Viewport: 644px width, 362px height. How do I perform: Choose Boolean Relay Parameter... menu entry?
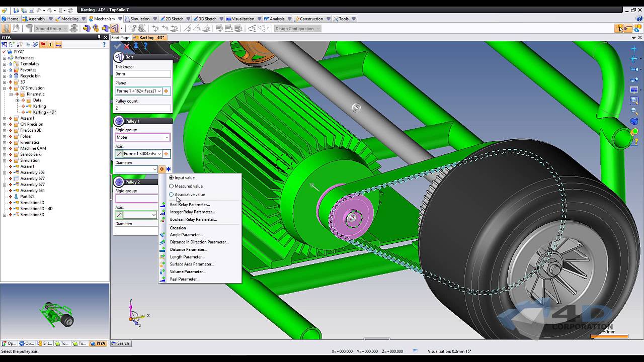pos(193,219)
